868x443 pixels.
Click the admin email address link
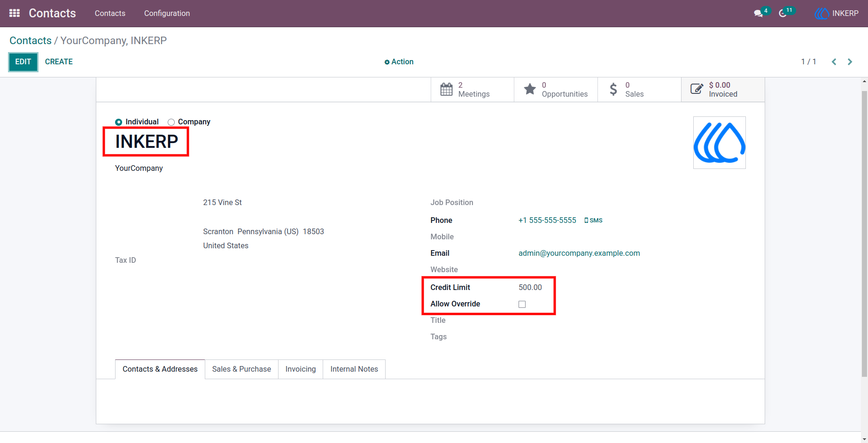579,253
